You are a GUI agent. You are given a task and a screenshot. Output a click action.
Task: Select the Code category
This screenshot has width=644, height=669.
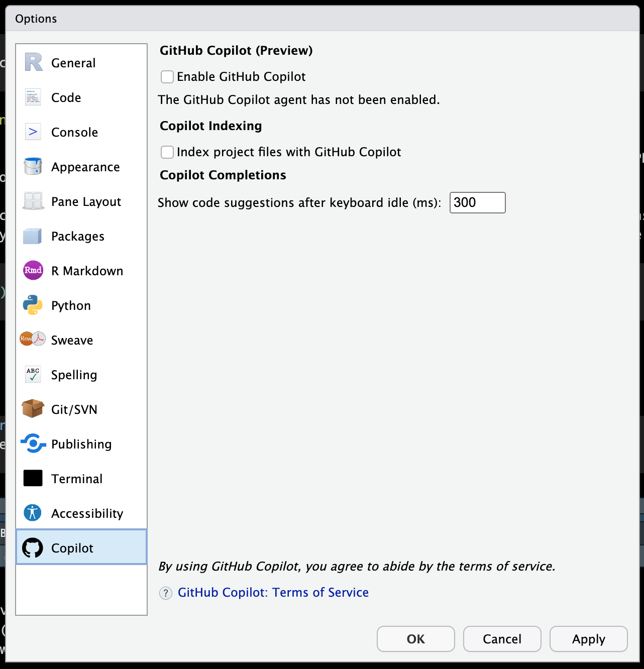pos(66,97)
